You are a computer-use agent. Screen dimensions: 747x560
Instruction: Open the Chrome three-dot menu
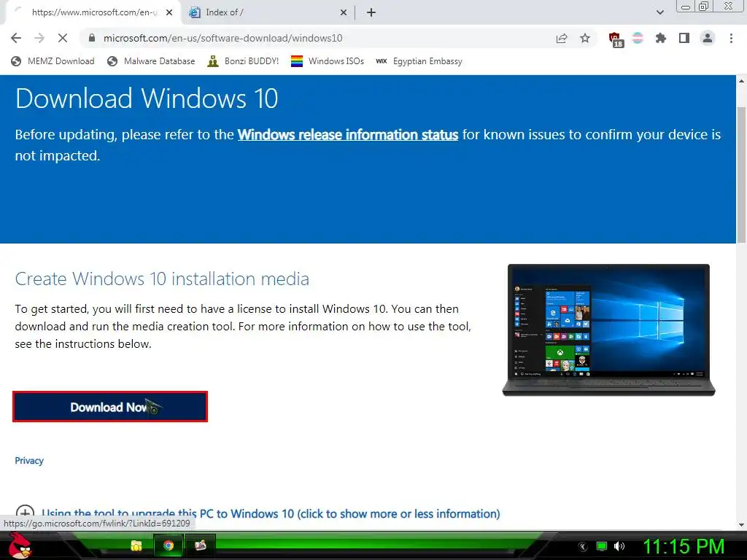pyautogui.click(x=731, y=38)
